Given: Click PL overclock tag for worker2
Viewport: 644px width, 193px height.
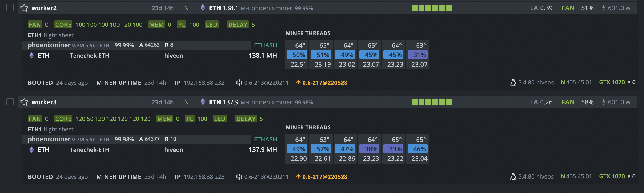Looking at the screenshot, I should pos(181,24).
